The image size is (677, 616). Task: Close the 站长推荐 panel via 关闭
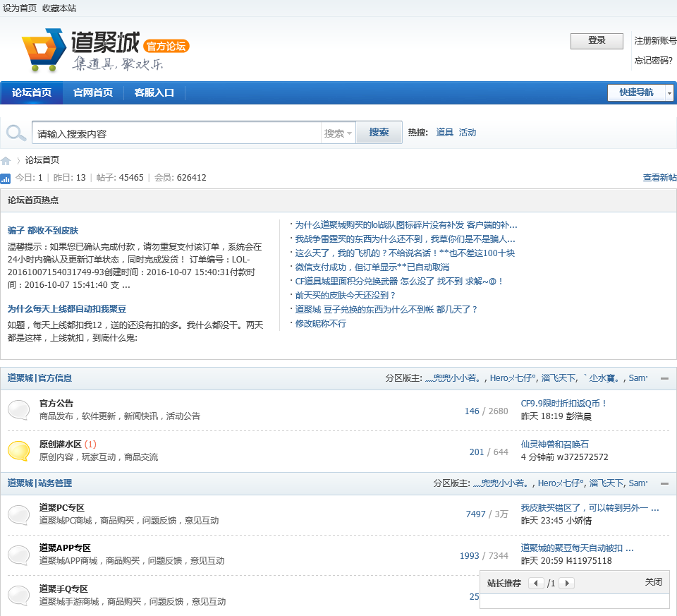653,582
